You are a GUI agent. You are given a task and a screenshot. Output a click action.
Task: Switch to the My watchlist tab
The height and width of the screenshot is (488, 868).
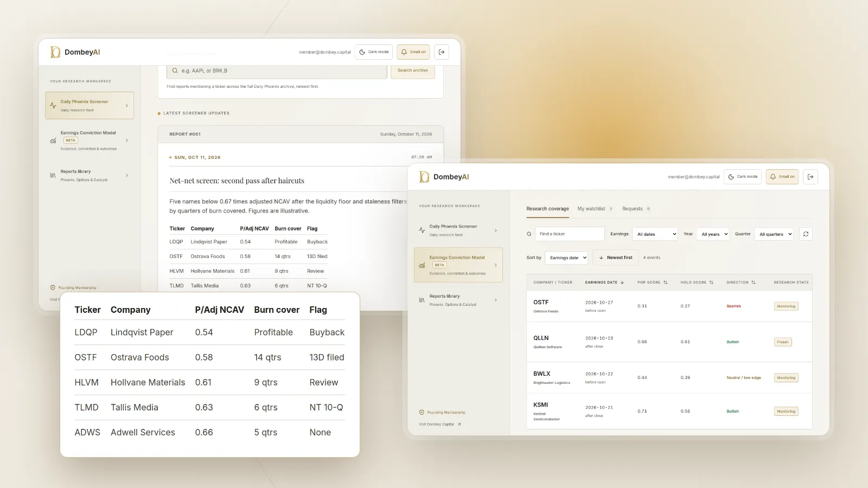pos(595,209)
